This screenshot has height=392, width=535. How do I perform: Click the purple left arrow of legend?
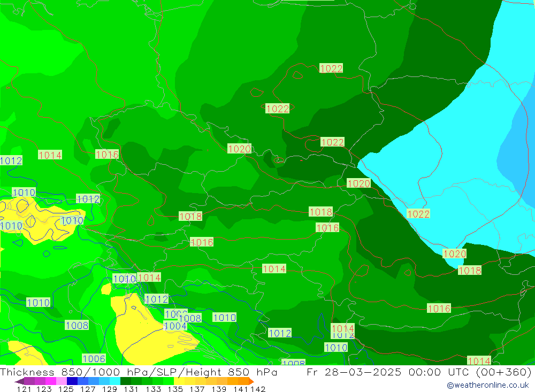(19, 381)
